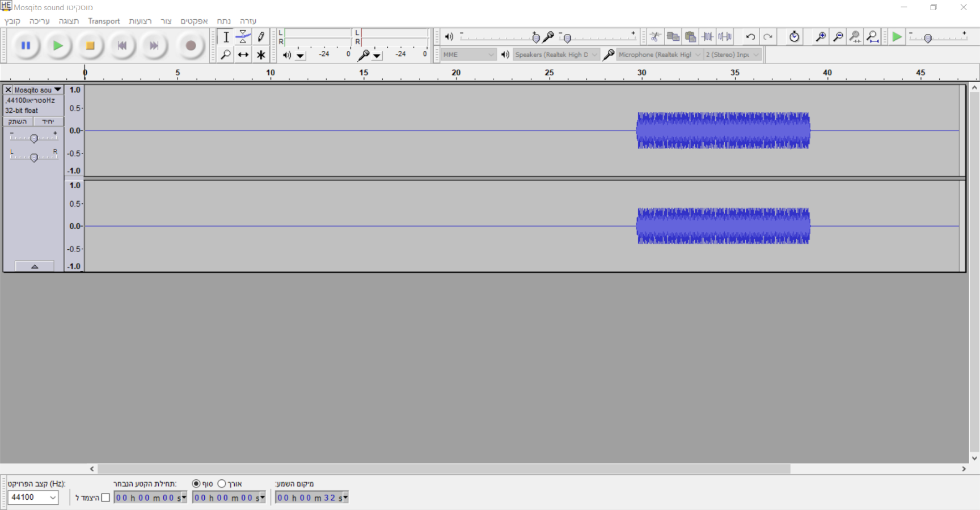The width and height of the screenshot is (980, 510).
Task: Open the נתח (Analyze) menu
Action: pyautogui.click(x=224, y=21)
